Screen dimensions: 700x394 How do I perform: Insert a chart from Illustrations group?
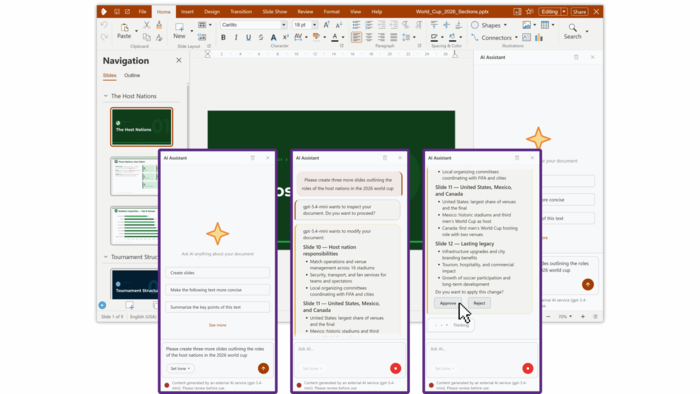(x=539, y=37)
